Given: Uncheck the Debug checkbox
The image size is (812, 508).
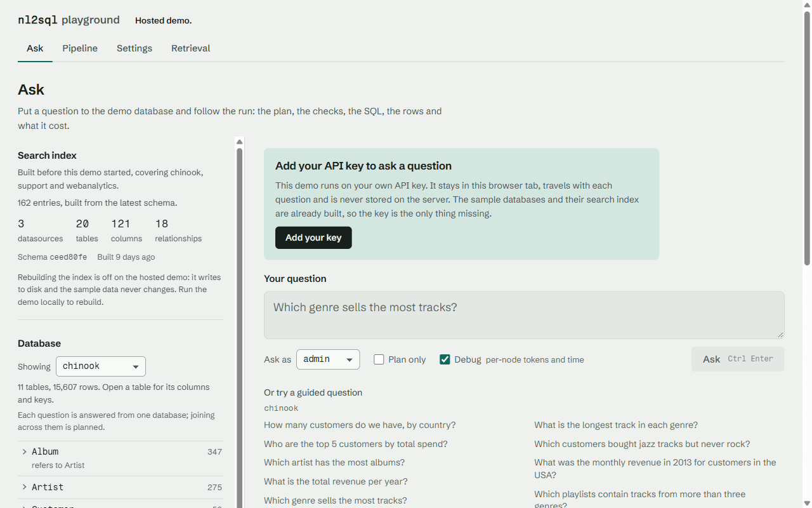Looking at the screenshot, I should tap(445, 359).
